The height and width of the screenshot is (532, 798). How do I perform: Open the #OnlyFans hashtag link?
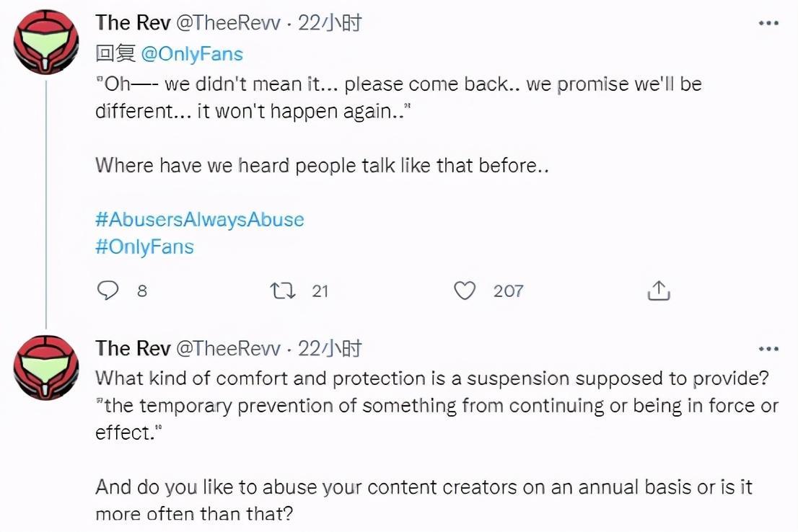point(144,247)
